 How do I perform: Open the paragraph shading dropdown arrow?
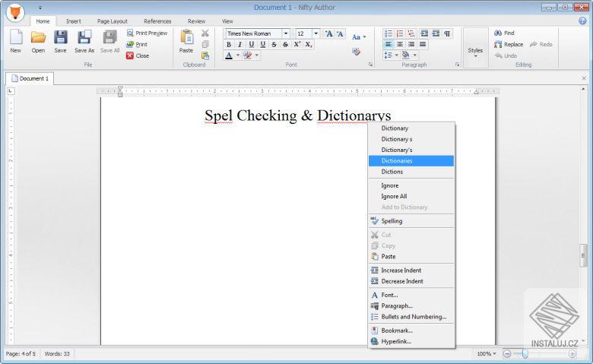click(x=415, y=55)
